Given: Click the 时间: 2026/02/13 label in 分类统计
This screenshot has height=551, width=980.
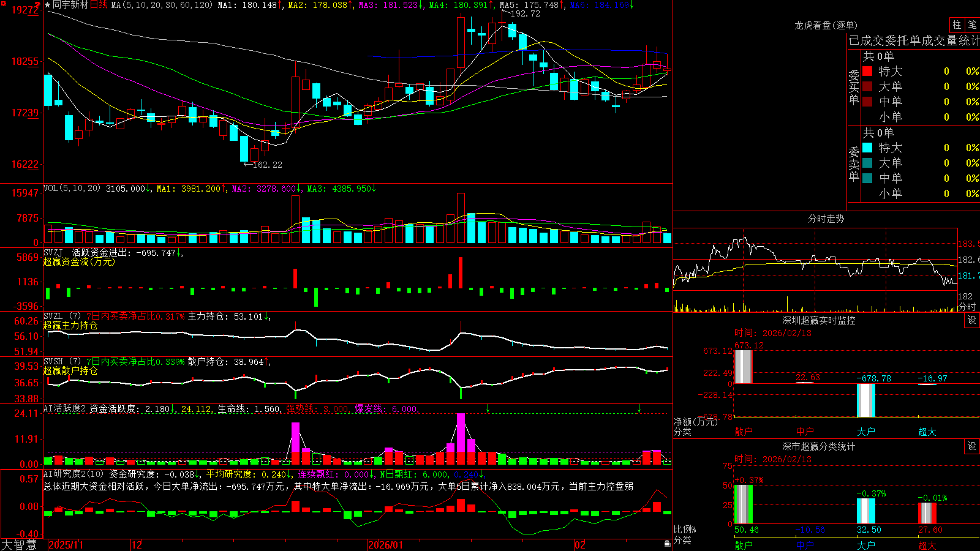Looking at the screenshot, I should tap(773, 459).
